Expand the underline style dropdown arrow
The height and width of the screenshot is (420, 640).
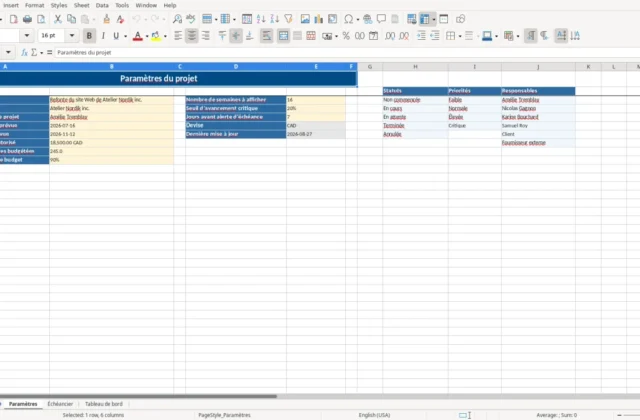pyautogui.click(x=125, y=36)
